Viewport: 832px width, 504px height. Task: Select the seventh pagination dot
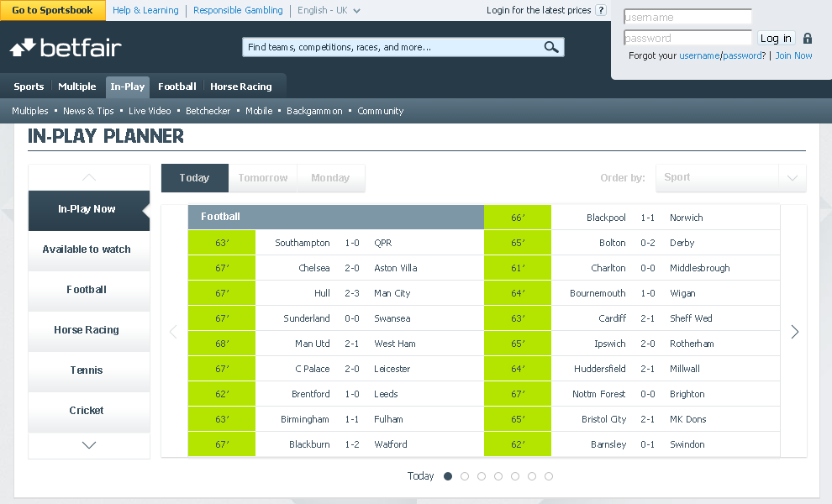549,476
